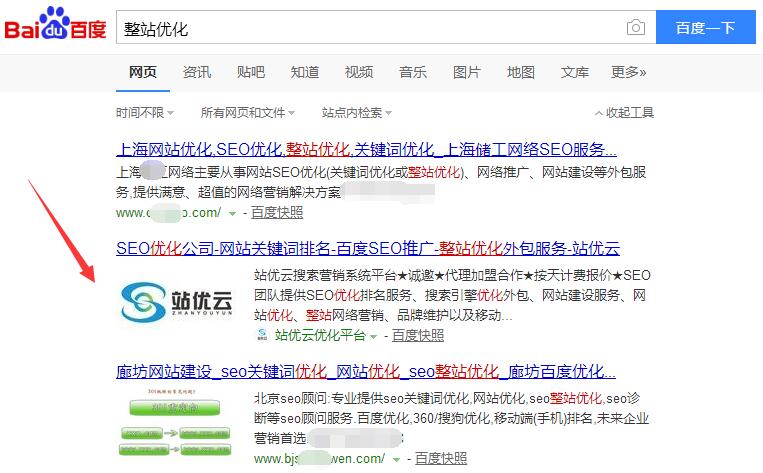Click first result URL starting with www
Image resolution: width=763 pixels, height=473 pixels.
(168, 213)
